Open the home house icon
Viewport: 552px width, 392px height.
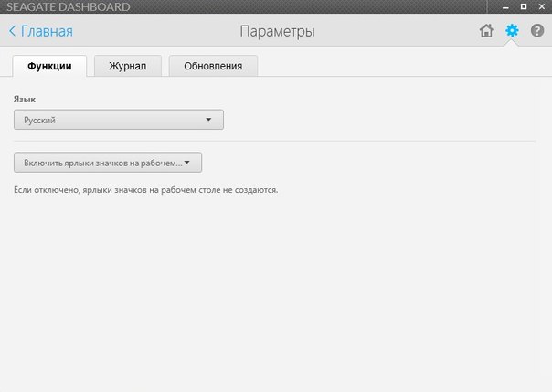tap(486, 31)
